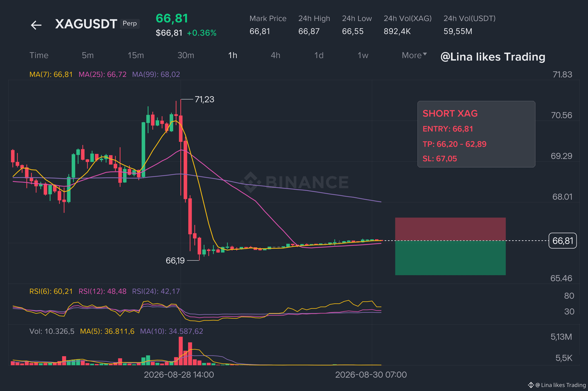This screenshot has width=588, height=391.
Task: Click the +0.36% price change
Action: 202,33
